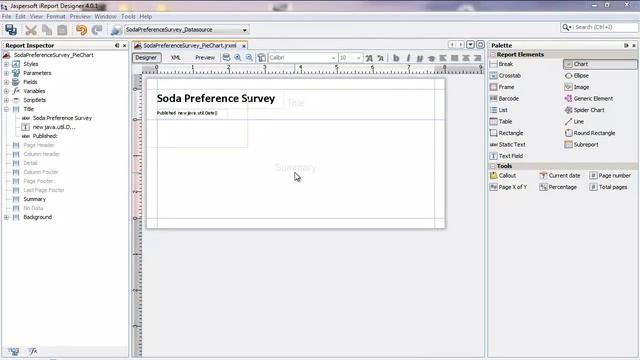
Task: Toggle strikethrough formatting
Action: (431, 58)
